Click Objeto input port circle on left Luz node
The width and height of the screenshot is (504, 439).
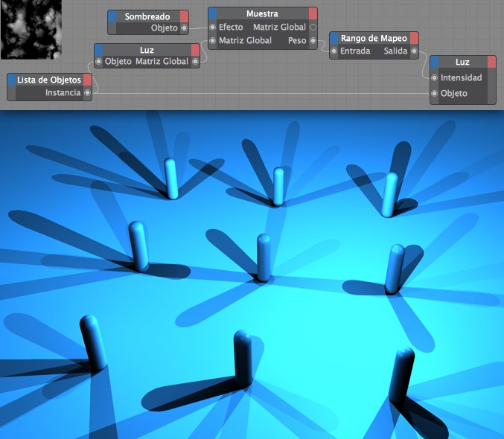click(x=99, y=61)
